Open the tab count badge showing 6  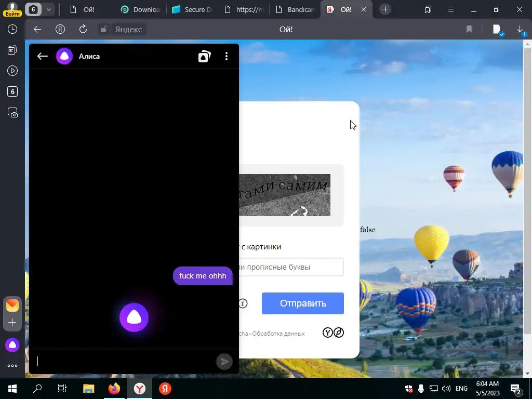[33, 9]
